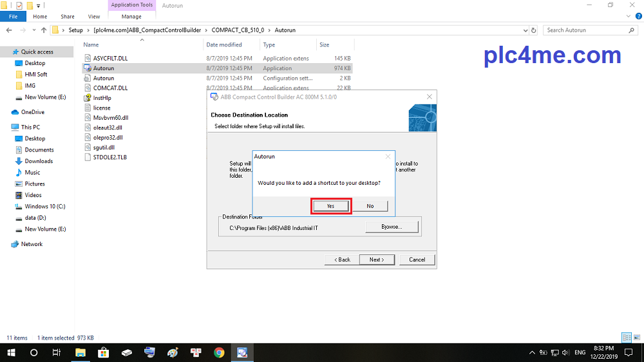Image resolution: width=644 pixels, height=362 pixels.
Task: Open the recent locations dropdown arrow
Action: pos(33,30)
